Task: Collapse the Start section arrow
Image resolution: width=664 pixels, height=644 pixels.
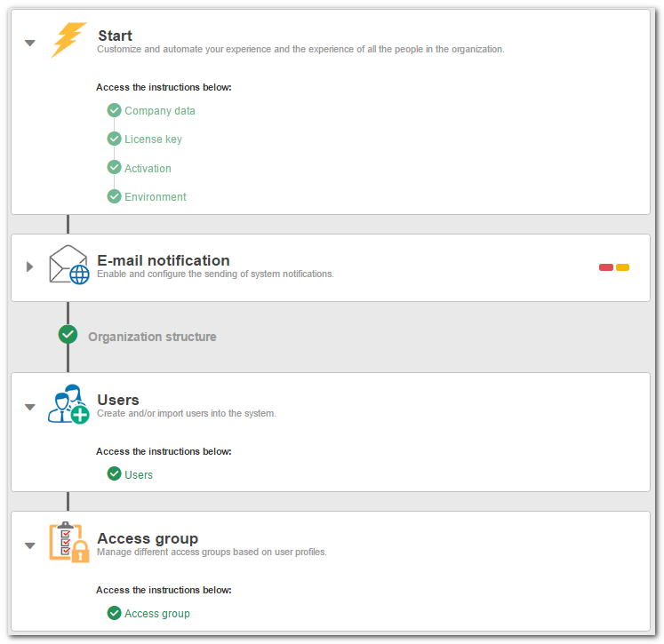Action: coord(29,43)
